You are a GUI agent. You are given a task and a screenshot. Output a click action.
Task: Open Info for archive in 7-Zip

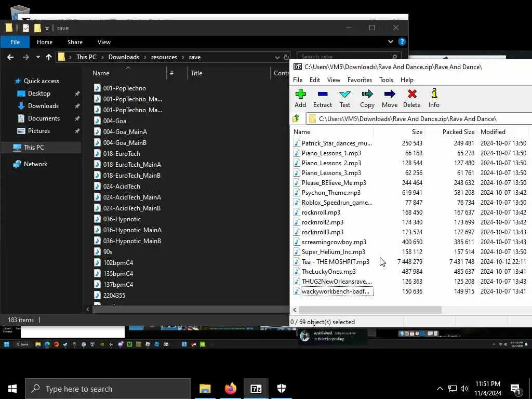(434, 98)
